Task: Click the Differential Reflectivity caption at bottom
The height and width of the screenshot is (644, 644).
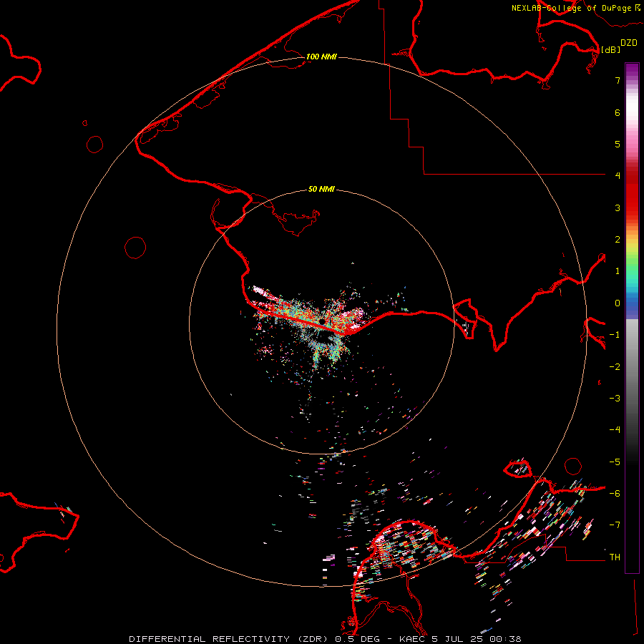Action: (325, 639)
